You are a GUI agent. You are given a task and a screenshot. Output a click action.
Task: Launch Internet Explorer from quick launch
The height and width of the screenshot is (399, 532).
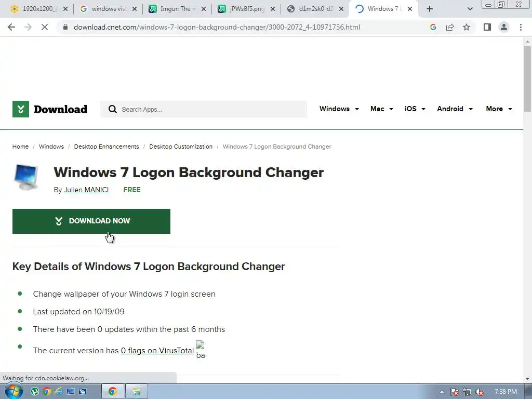point(59,392)
